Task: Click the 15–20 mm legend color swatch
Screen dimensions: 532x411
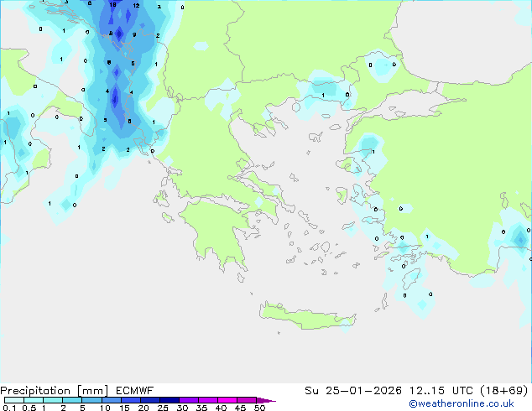Action: [130, 400]
